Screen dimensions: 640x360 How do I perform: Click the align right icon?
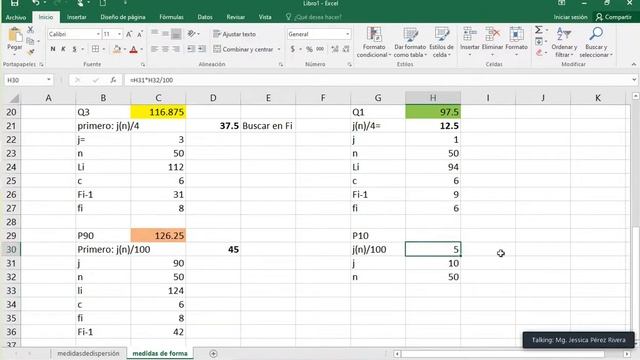pyautogui.click(x=176, y=49)
